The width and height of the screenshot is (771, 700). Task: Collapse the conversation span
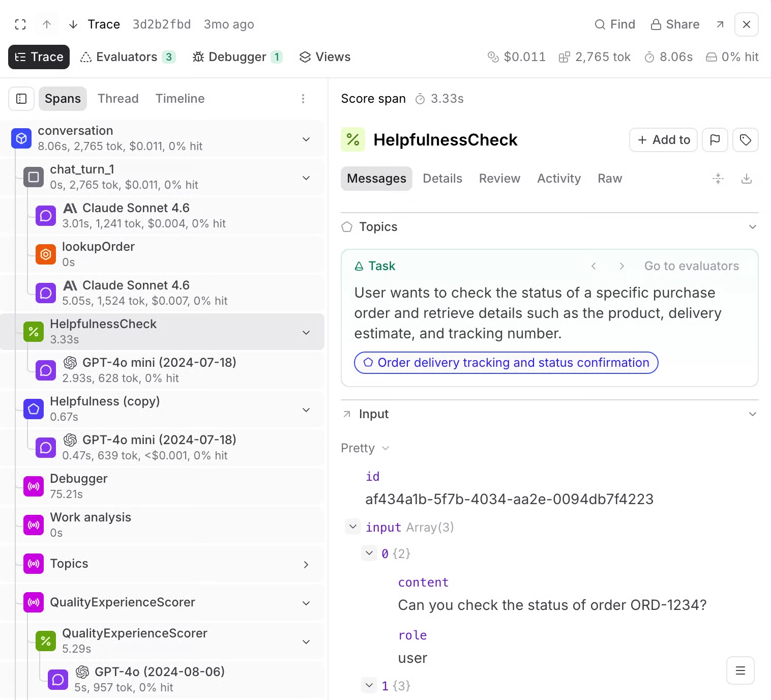click(306, 139)
